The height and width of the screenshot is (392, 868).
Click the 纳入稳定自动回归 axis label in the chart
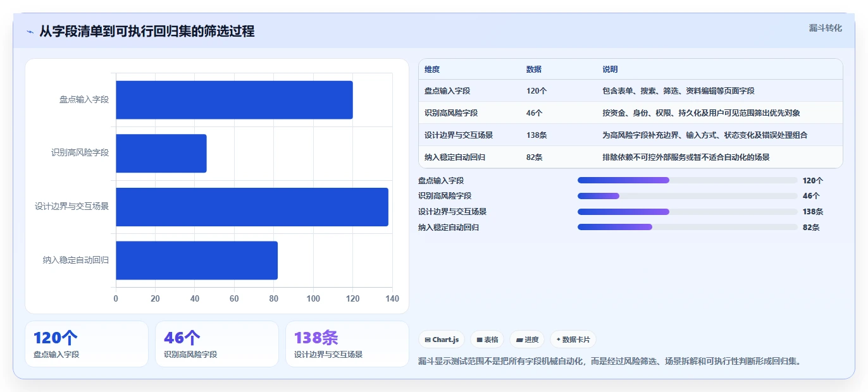click(x=76, y=260)
